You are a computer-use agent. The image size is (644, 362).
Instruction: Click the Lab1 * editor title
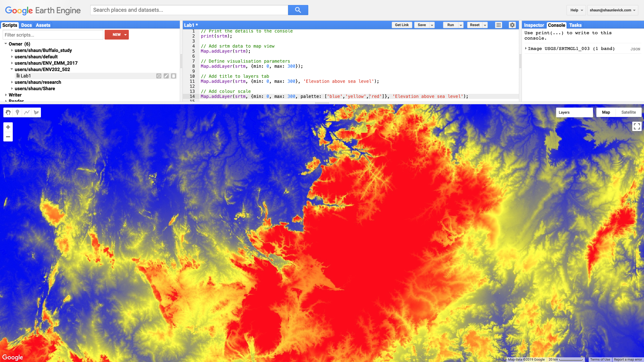pyautogui.click(x=191, y=25)
